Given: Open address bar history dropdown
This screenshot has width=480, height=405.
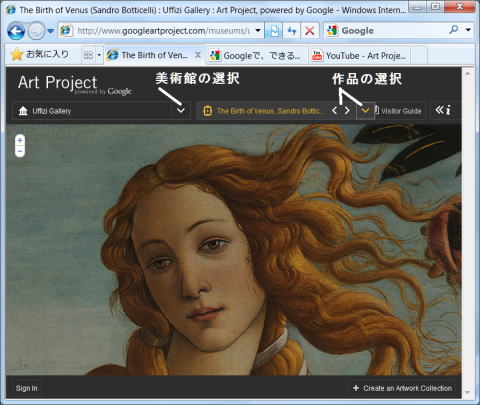Looking at the screenshot, I should 258,31.
